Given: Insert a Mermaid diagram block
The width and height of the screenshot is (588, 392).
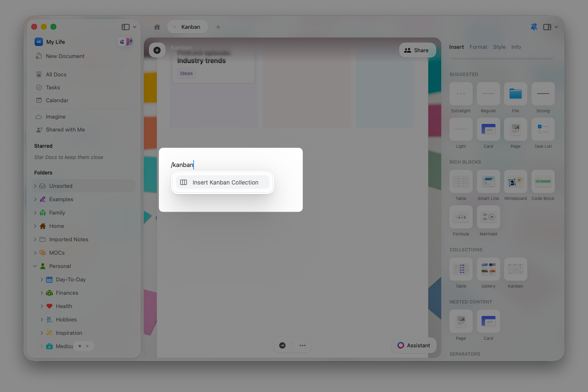Looking at the screenshot, I should 488,217.
